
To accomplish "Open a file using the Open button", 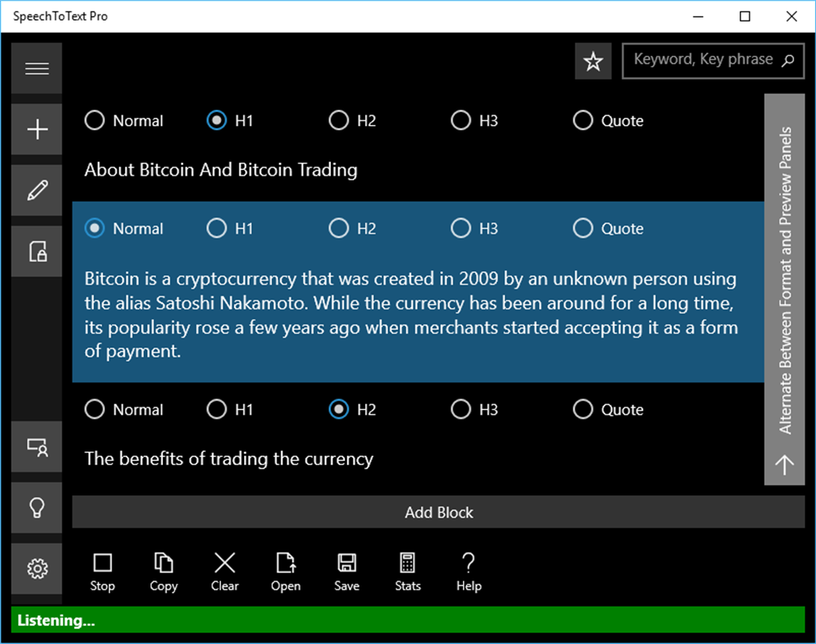I will coord(286,572).
